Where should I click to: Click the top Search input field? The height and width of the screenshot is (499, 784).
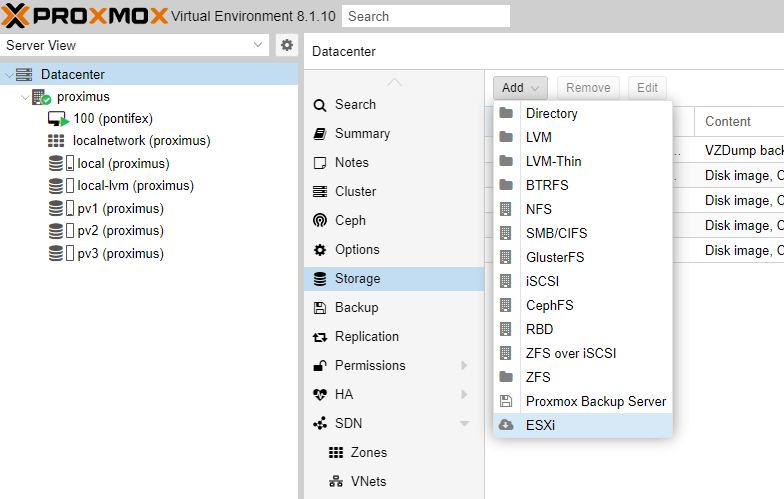pyautogui.click(x=426, y=16)
